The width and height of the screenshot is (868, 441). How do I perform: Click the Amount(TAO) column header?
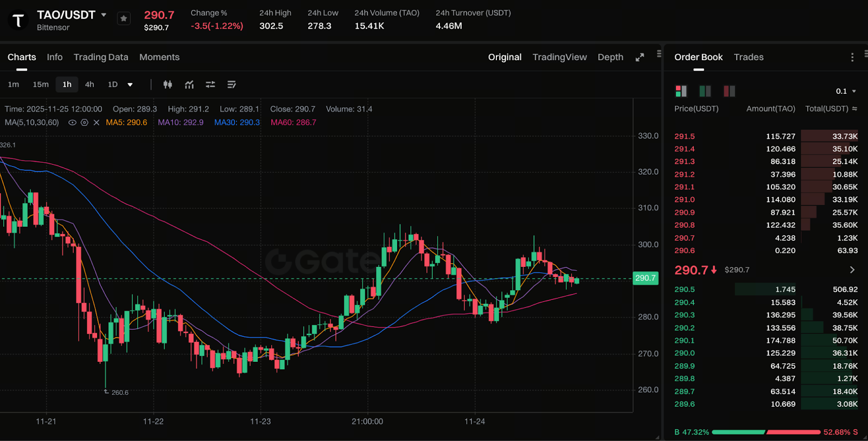coord(771,108)
